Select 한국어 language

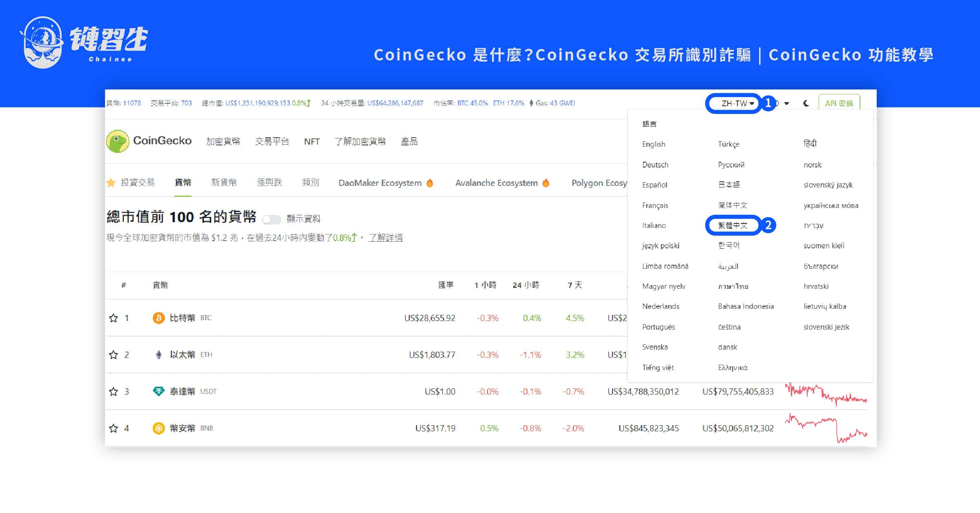tap(729, 245)
